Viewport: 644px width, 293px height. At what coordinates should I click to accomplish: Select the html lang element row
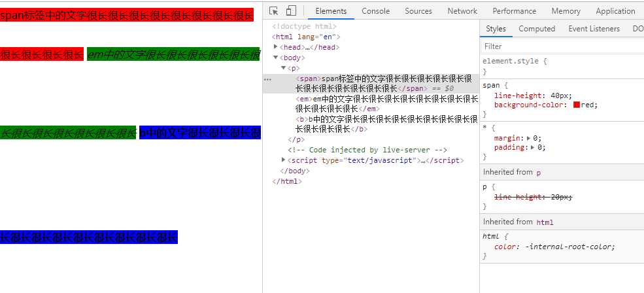tap(305, 37)
